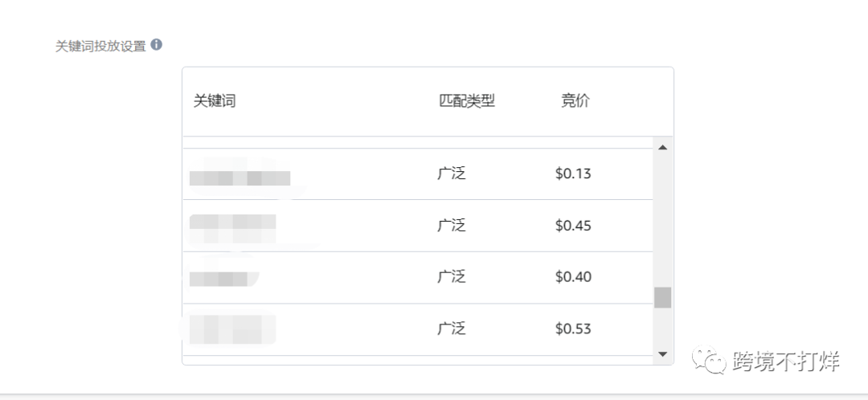Click the $0.53 bid value
868x400 pixels.
pyautogui.click(x=573, y=329)
